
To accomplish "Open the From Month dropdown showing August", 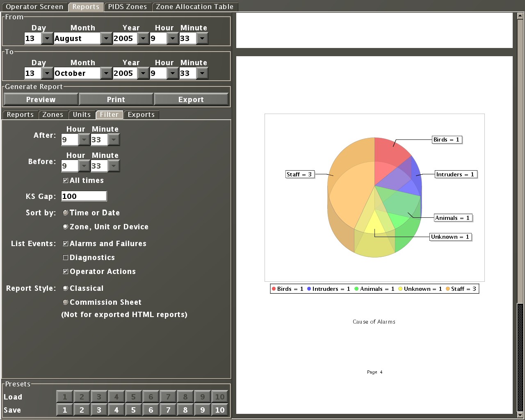I will click(x=106, y=39).
